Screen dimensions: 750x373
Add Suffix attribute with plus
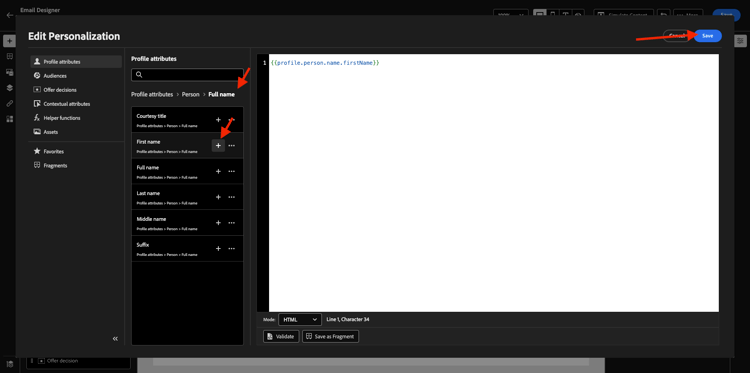[218, 249]
